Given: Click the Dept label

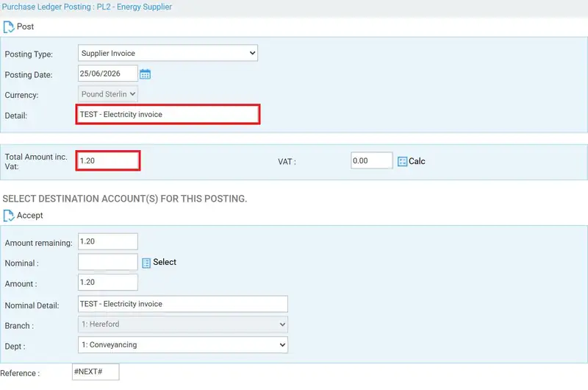Looking at the screenshot, I should pos(15,346).
